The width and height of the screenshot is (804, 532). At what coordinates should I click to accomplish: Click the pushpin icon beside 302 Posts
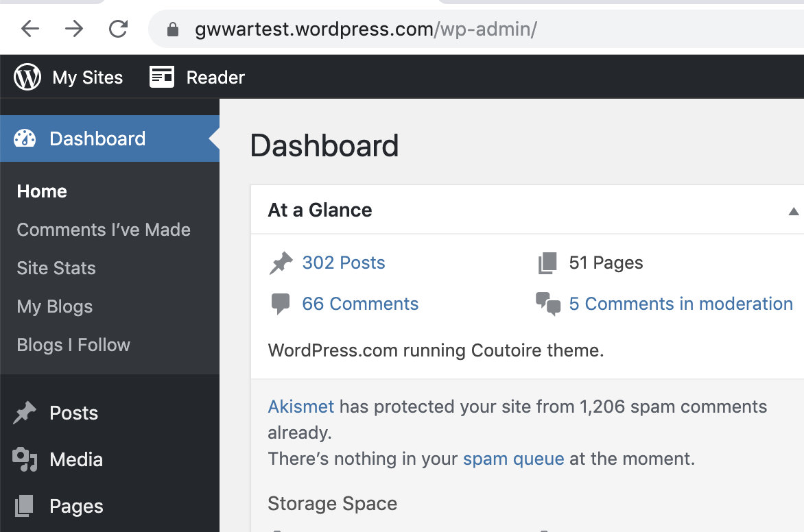pyautogui.click(x=281, y=263)
